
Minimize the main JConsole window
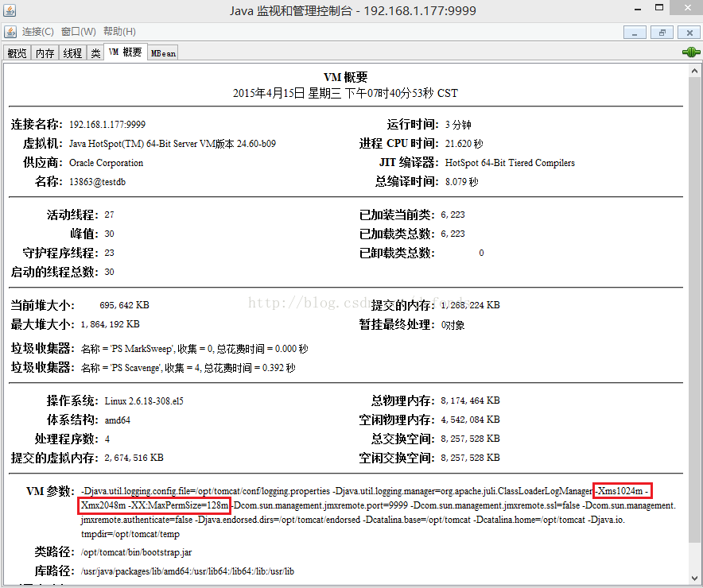638,9
